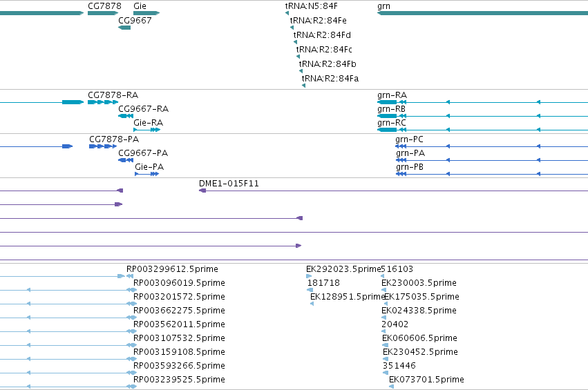The height and width of the screenshot is (390, 588).
Task: Select the grn-RC transcript label
Action: (392, 123)
